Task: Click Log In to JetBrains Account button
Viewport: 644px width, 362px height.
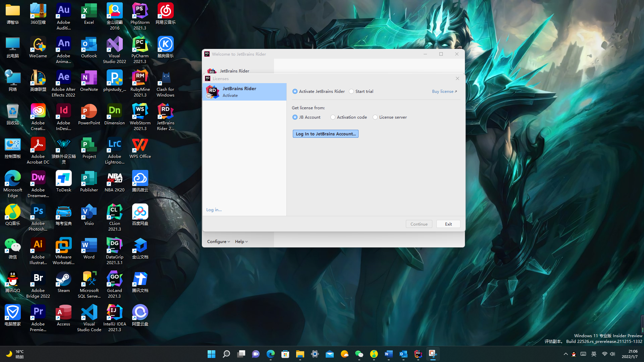Action: click(x=325, y=134)
